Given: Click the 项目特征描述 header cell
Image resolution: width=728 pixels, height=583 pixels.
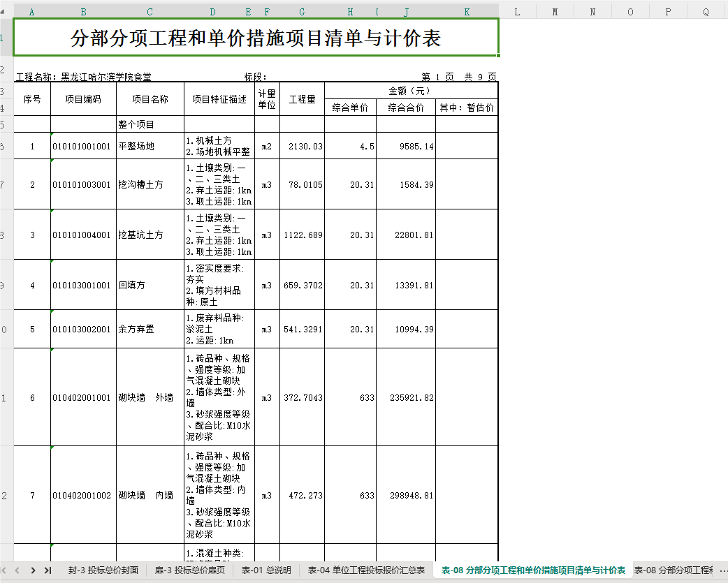Looking at the screenshot, I should (x=219, y=98).
